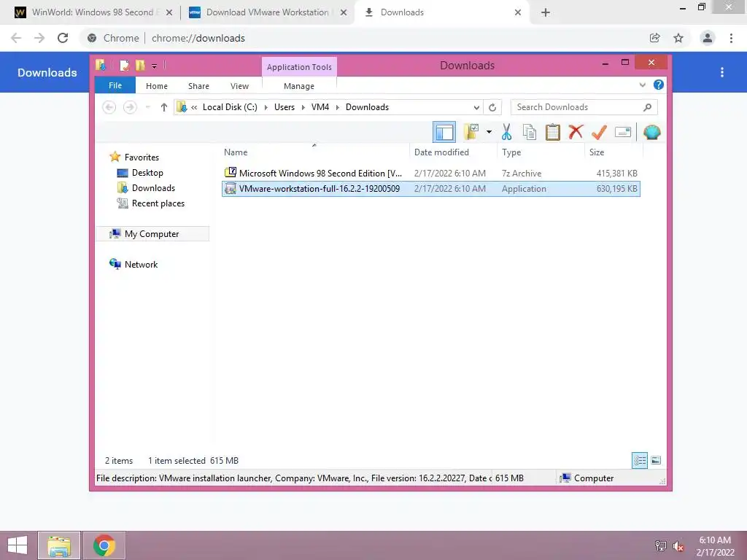
Task: Sort files by Size column
Action: coord(614,152)
